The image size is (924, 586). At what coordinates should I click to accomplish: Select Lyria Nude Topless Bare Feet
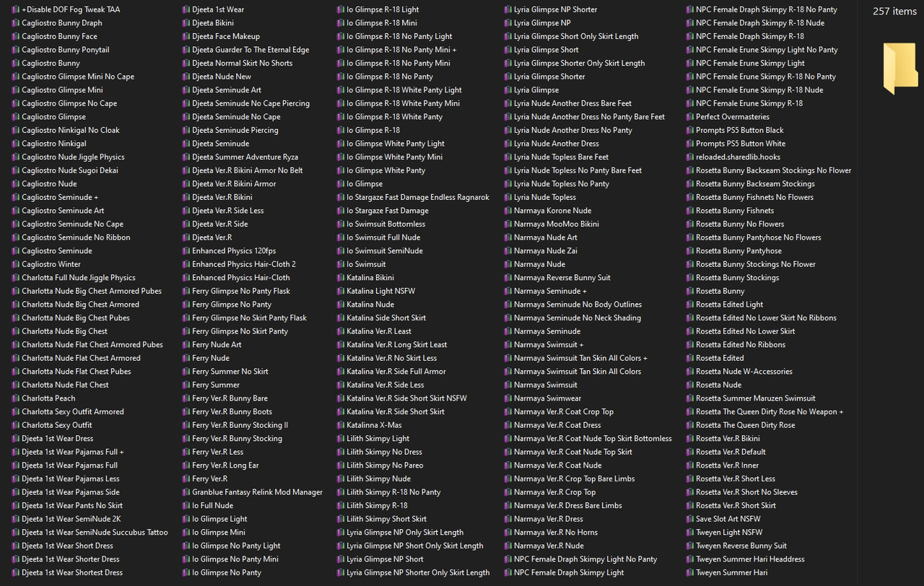point(561,157)
